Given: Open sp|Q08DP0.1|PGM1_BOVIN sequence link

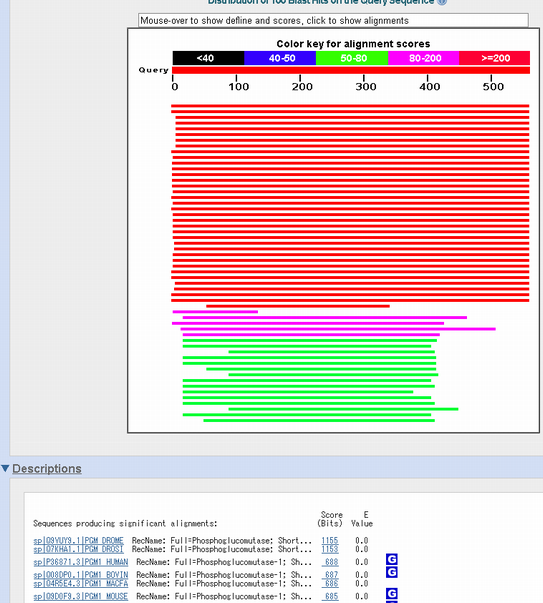Looking at the screenshot, I should [x=81, y=575].
